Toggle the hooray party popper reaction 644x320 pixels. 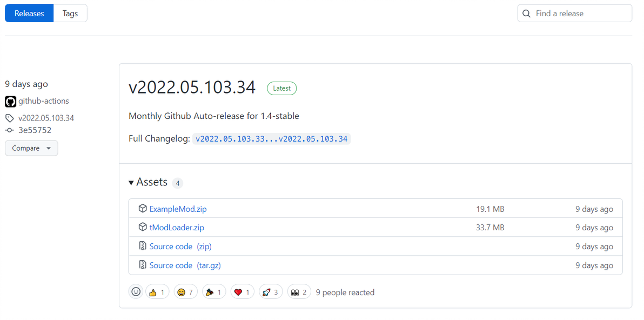tap(214, 292)
